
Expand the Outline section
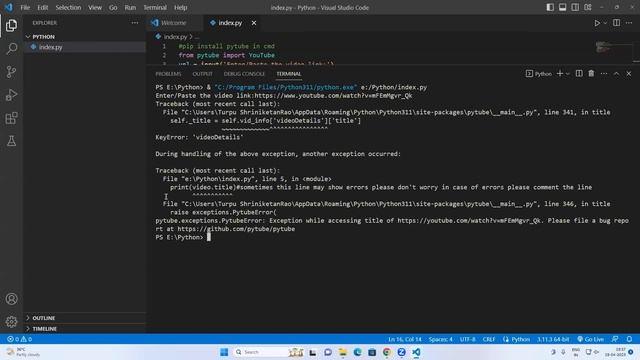pos(85,318)
